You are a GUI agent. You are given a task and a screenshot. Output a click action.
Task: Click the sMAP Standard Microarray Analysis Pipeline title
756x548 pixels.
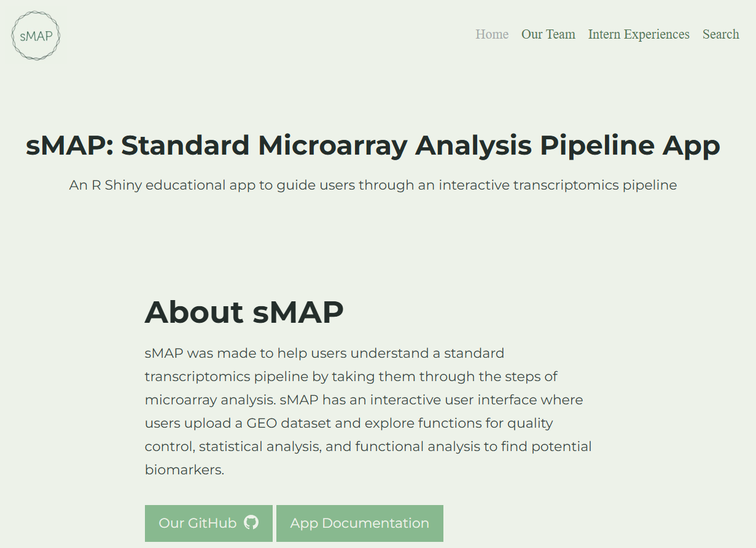point(373,146)
